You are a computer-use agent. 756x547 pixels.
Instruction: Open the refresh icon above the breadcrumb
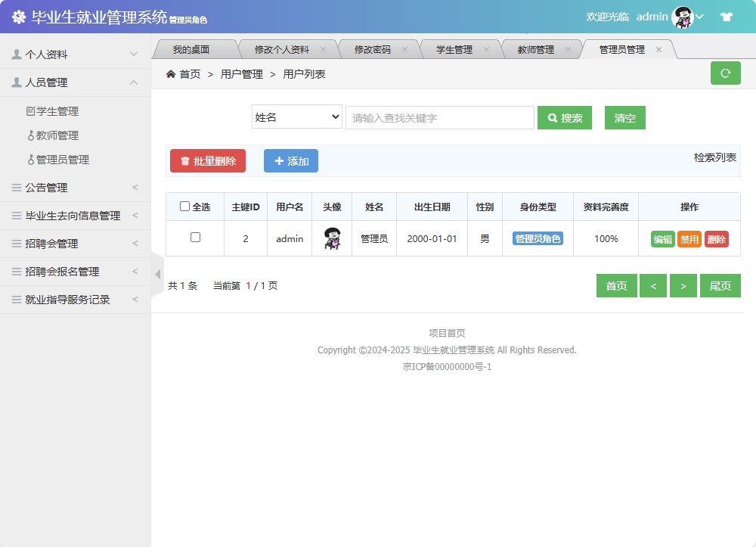pyautogui.click(x=725, y=73)
